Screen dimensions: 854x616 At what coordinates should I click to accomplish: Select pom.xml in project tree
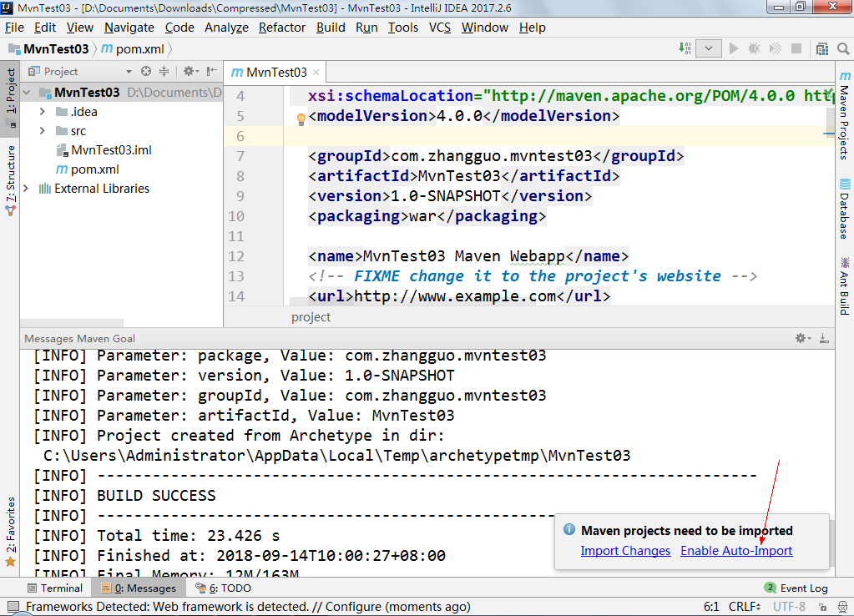coord(87,169)
